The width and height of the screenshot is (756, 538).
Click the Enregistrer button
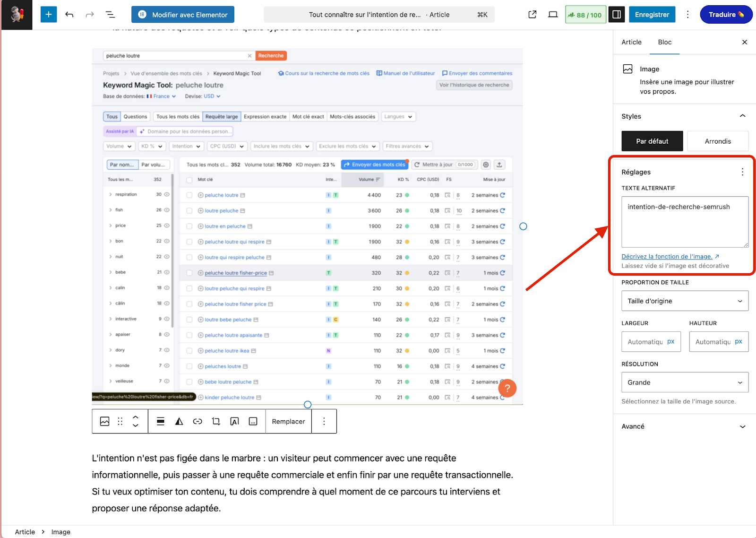[x=652, y=15]
